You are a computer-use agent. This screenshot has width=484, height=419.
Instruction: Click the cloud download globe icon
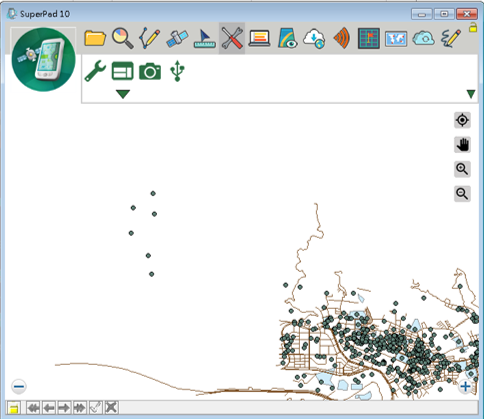point(314,38)
